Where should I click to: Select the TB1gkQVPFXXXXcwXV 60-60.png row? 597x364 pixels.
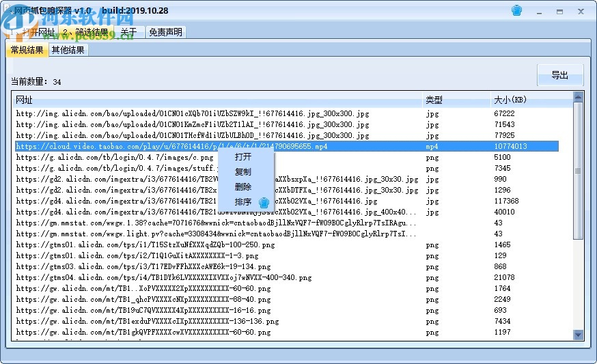[x=287, y=333]
